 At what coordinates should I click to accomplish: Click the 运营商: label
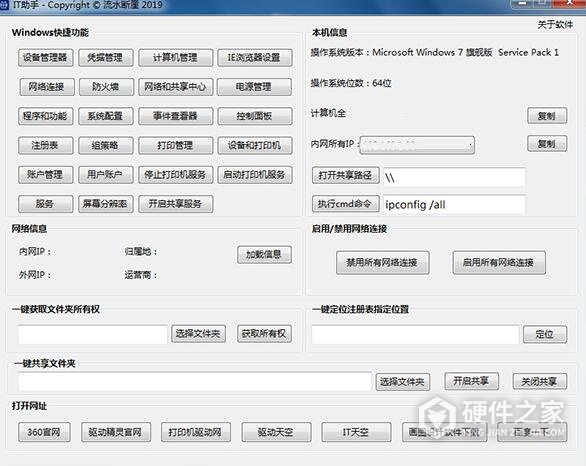tap(141, 275)
